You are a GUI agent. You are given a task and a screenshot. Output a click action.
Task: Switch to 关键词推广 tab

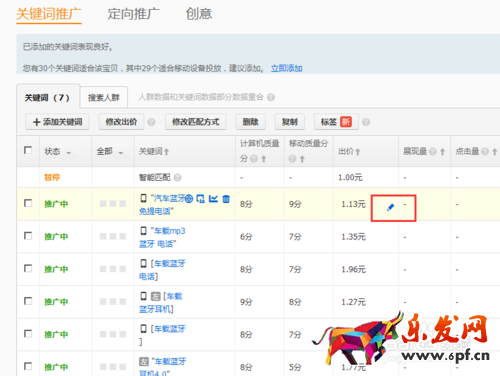pos(49,14)
